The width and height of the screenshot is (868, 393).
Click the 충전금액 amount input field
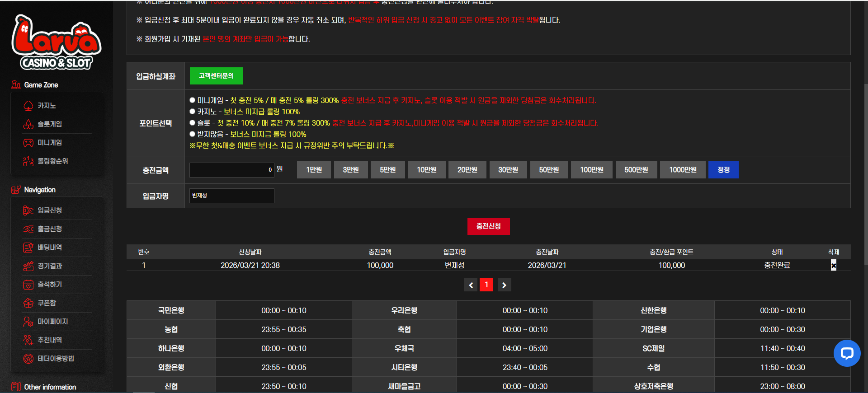pyautogui.click(x=232, y=170)
